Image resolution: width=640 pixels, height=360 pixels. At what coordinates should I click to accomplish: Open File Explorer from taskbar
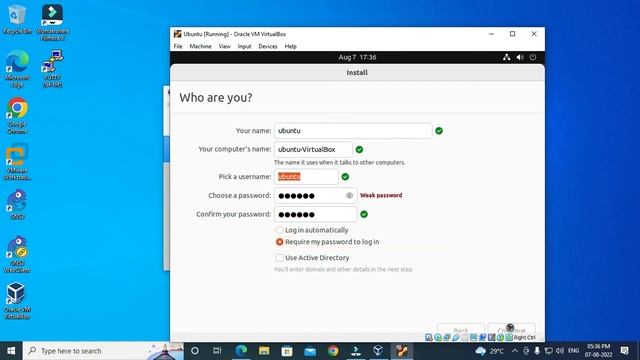[x=264, y=351]
